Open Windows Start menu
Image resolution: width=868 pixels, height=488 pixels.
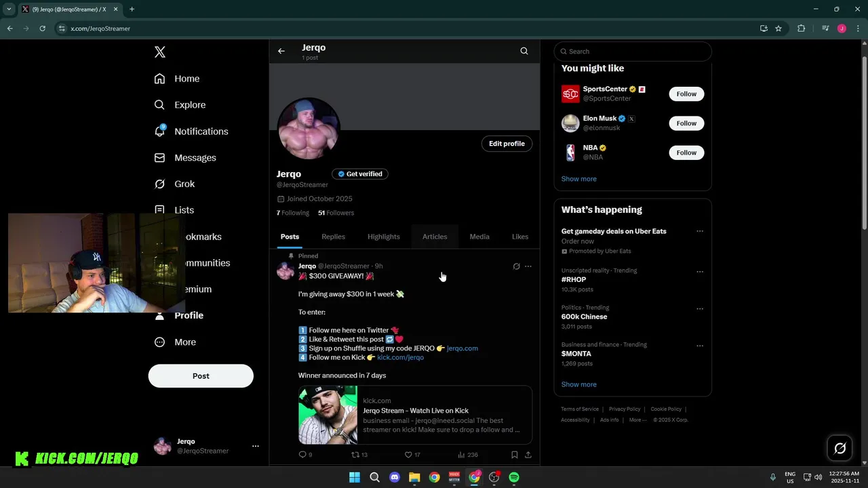[x=355, y=478]
